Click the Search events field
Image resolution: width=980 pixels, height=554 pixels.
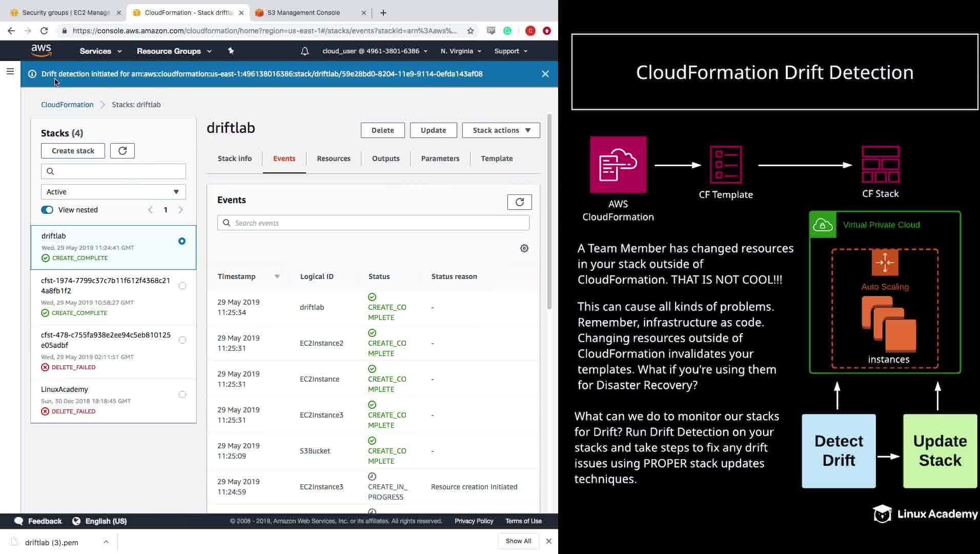click(373, 223)
